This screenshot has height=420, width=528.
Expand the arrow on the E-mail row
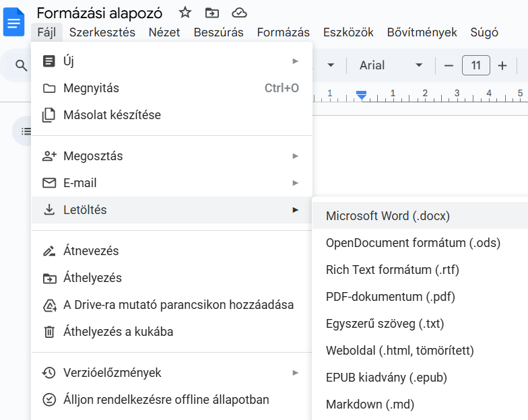point(295,183)
